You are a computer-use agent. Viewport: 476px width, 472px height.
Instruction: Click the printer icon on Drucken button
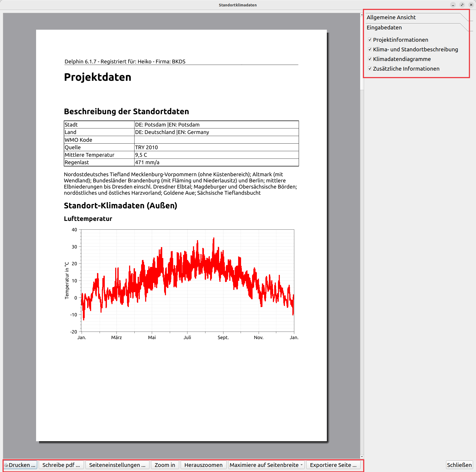pyautogui.click(x=6, y=465)
